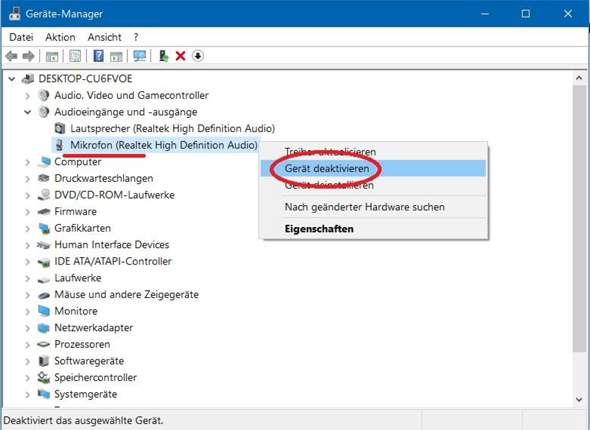Click the vertical scrollbar thumb
590x430 pixels.
click(x=579, y=218)
